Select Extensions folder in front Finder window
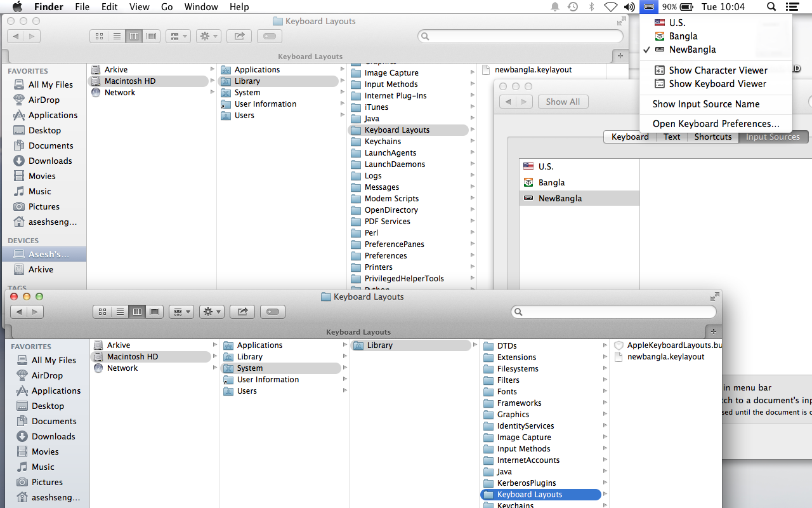This screenshot has width=812, height=508. 516,358
